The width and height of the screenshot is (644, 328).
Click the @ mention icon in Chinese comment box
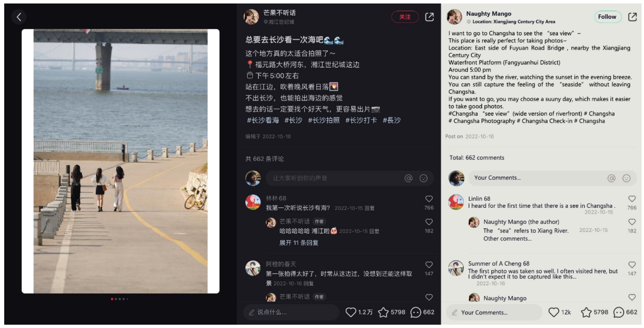[x=408, y=178]
